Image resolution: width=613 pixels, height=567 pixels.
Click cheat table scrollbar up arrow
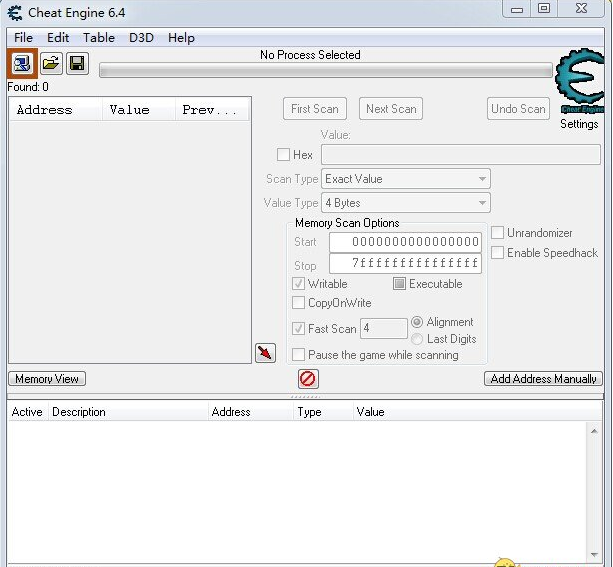594,431
